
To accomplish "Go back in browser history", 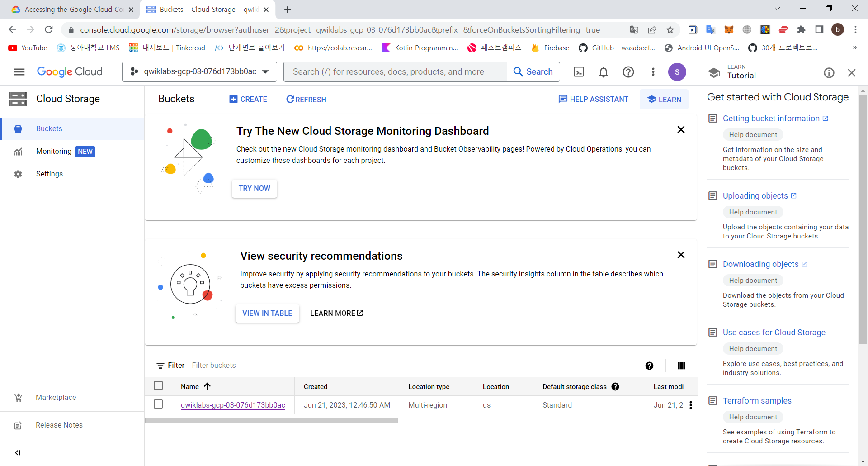I will pyautogui.click(x=12, y=30).
